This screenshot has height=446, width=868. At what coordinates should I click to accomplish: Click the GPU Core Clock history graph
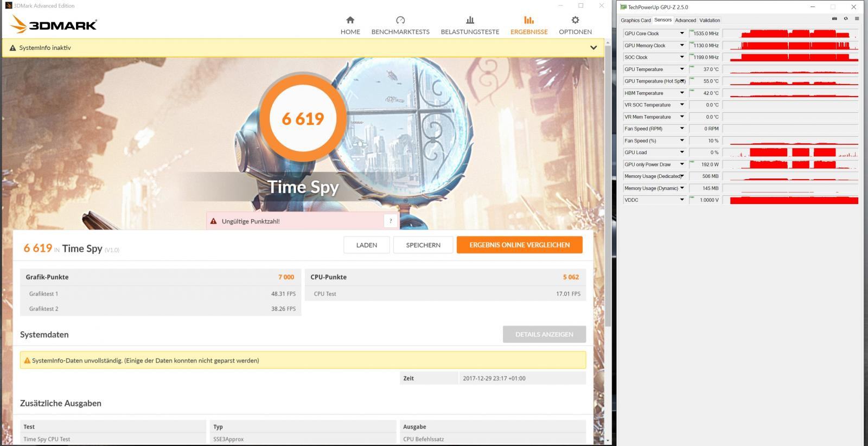(x=791, y=33)
